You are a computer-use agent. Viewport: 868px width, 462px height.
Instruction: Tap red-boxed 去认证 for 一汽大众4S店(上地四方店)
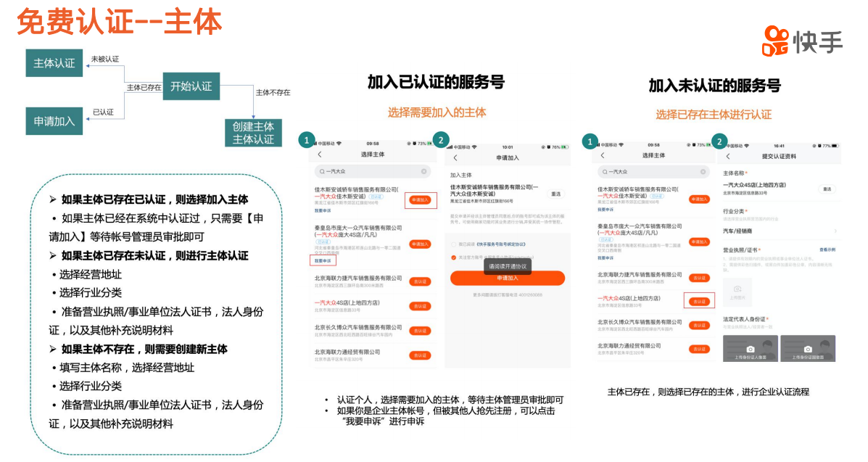click(x=699, y=302)
